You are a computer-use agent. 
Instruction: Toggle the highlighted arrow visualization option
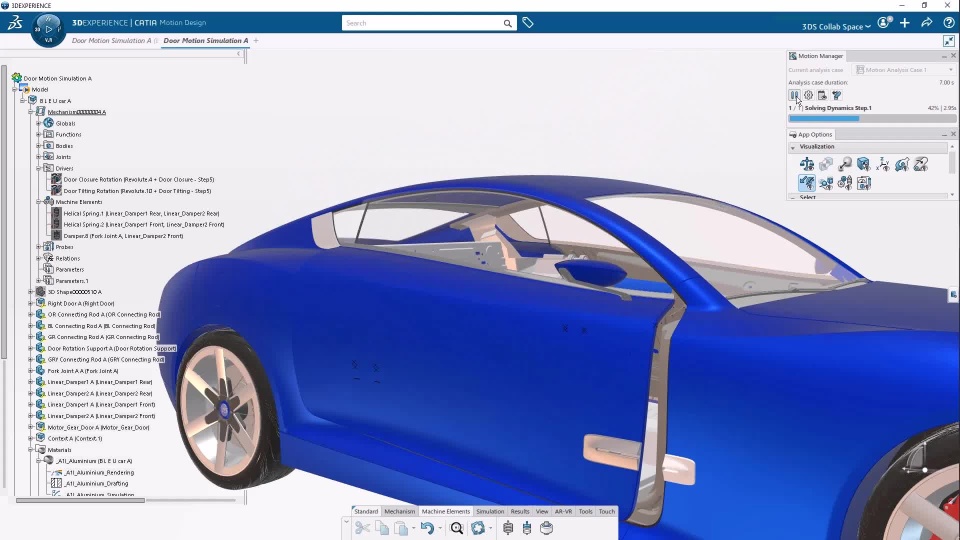tap(807, 182)
